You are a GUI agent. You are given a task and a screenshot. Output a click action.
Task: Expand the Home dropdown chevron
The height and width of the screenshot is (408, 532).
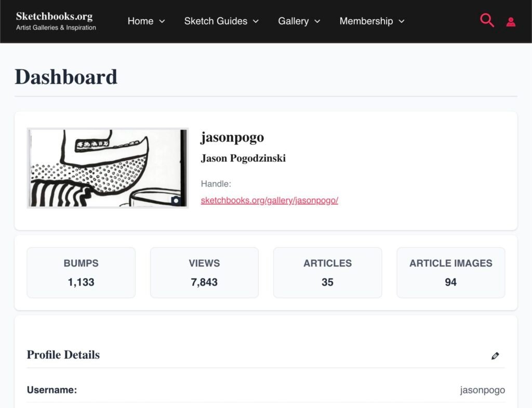coord(162,21)
